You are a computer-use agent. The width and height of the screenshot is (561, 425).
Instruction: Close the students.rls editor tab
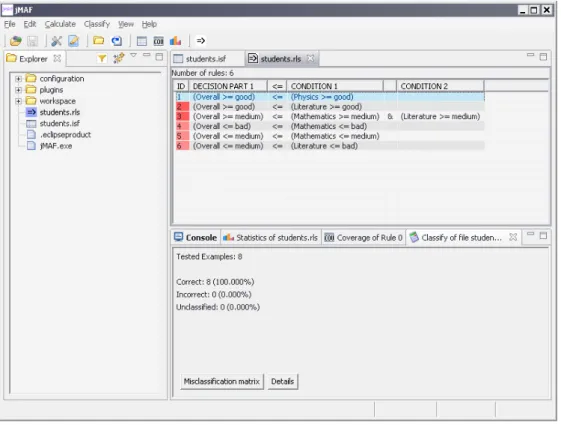[311, 58]
